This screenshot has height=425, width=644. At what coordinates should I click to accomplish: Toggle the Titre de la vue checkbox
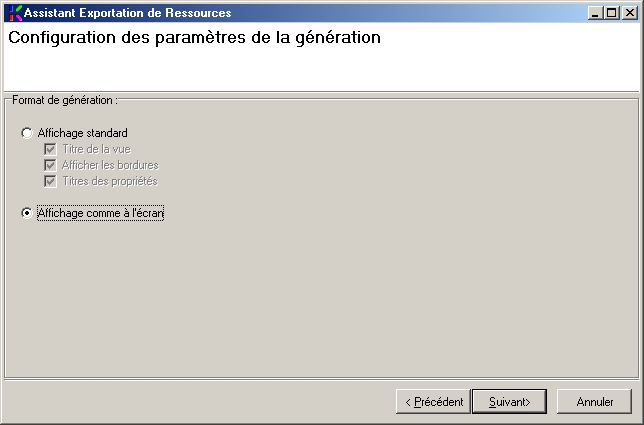[x=50, y=149]
